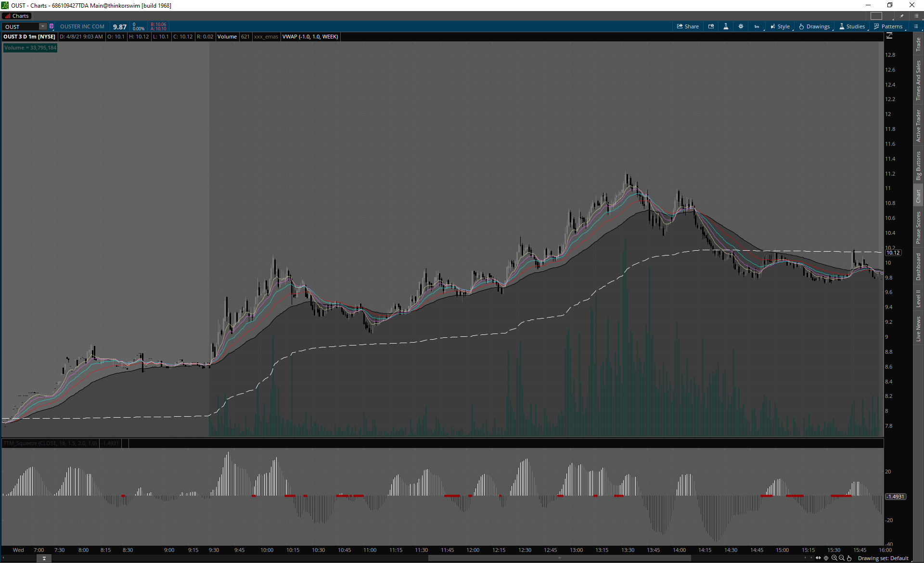Open the Times And Sales sidebar tab

pos(918,80)
